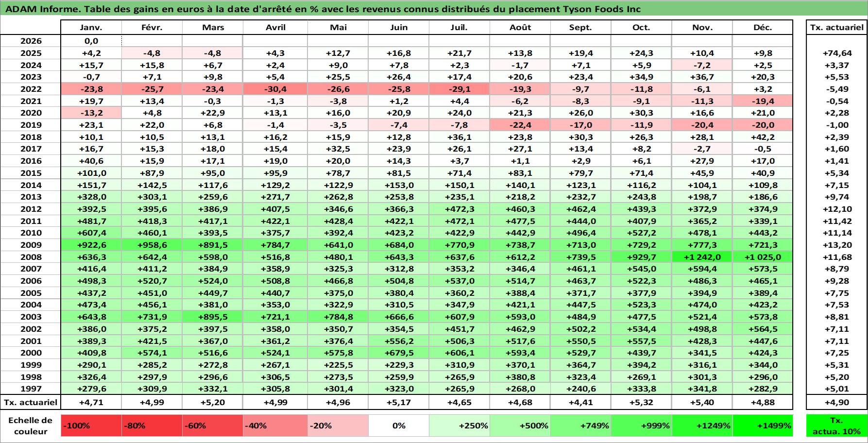Select the 'Tx. actuariel' column header
Viewport: 868px width, 443px height.
click(x=836, y=27)
